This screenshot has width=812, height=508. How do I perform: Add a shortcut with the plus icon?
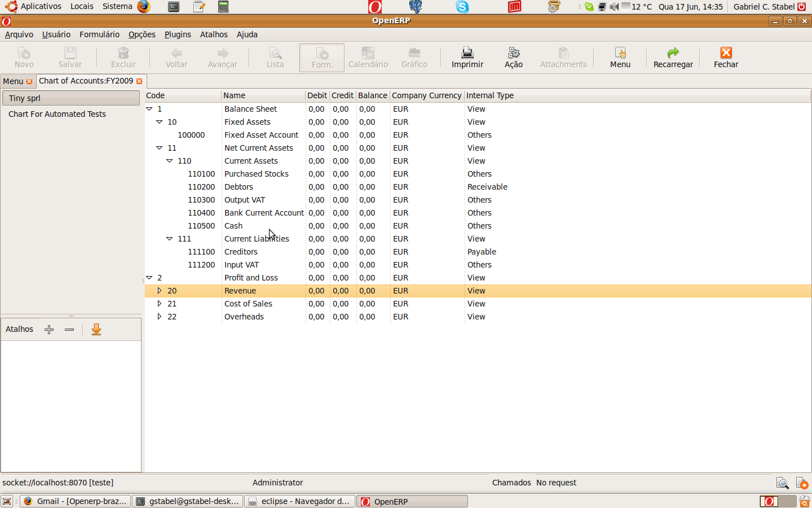point(49,330)
